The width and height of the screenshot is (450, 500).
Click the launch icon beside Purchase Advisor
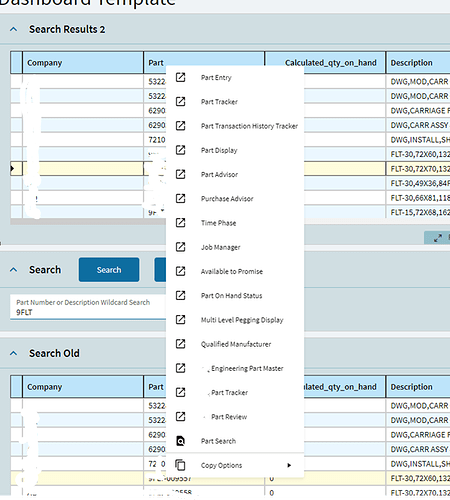(x=180, y=199)
